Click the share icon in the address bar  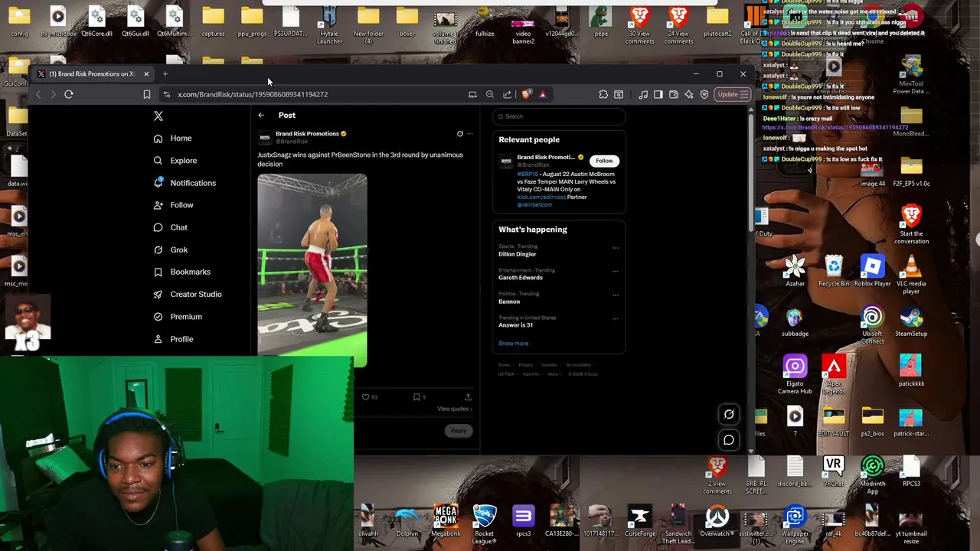[507, 94]
